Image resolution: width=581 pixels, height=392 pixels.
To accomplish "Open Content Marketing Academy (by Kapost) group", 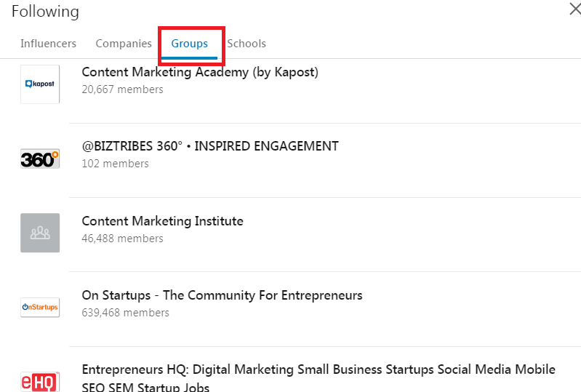I will click(200, 72).
